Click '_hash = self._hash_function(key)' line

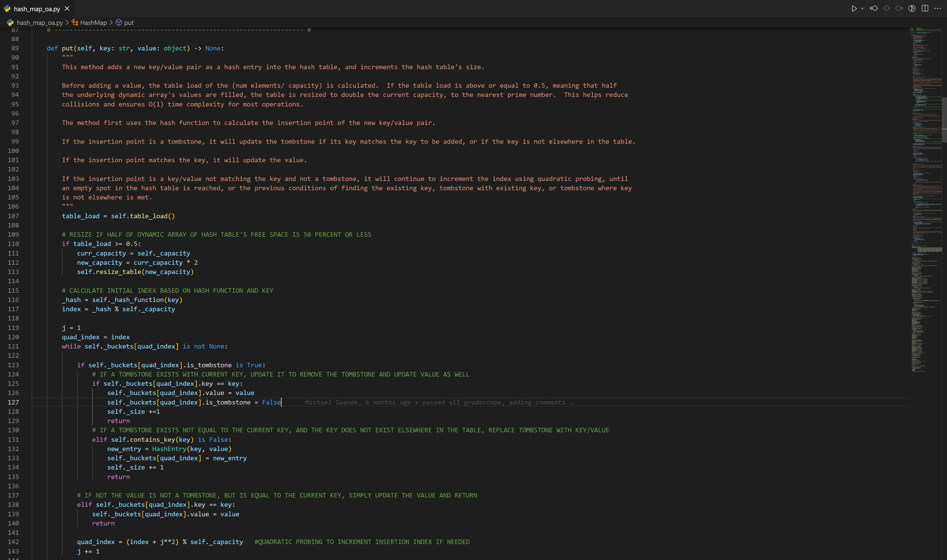pos(122,300)
